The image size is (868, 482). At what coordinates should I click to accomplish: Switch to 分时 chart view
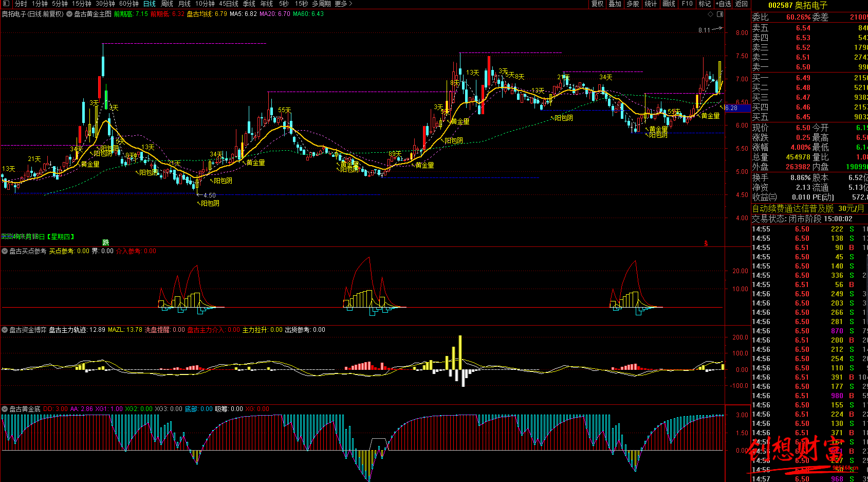tap(21, 4)
